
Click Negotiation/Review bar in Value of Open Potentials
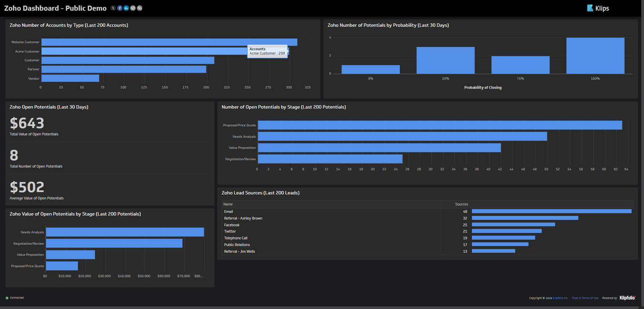pos(114,243)
